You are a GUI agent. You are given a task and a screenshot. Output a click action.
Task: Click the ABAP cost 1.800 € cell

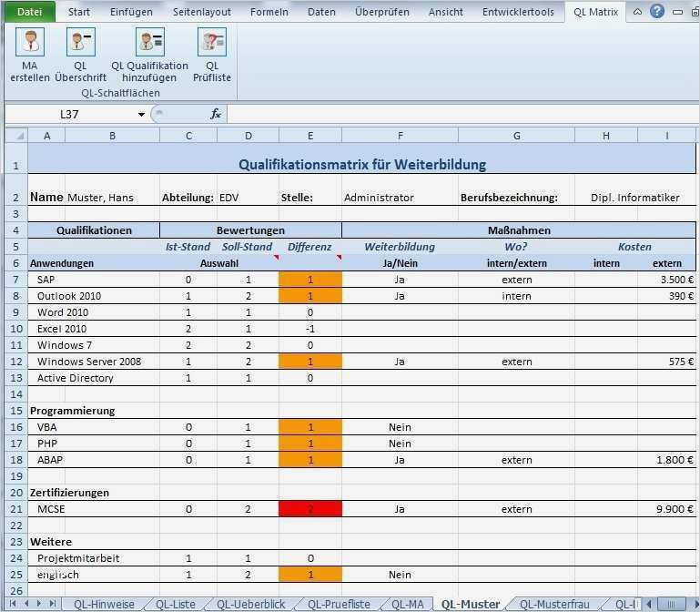[667, 460]
